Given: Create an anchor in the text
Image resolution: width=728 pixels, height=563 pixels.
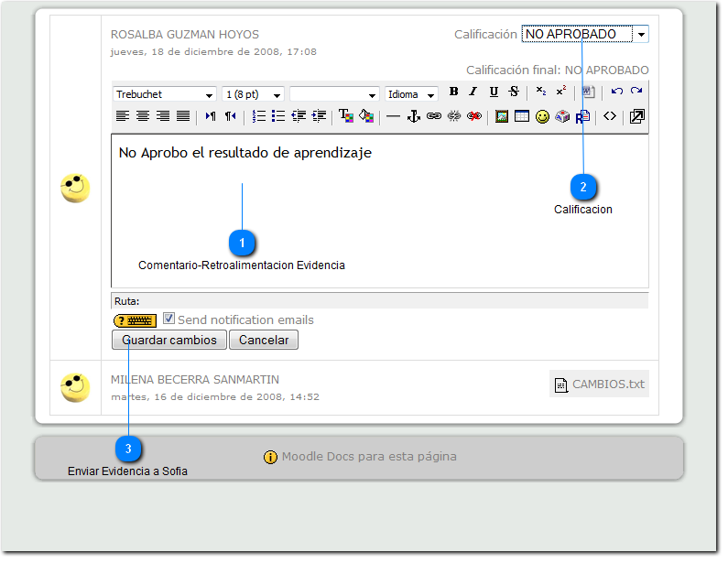Looking at the screenshot, I should click(x=413, y=116).
